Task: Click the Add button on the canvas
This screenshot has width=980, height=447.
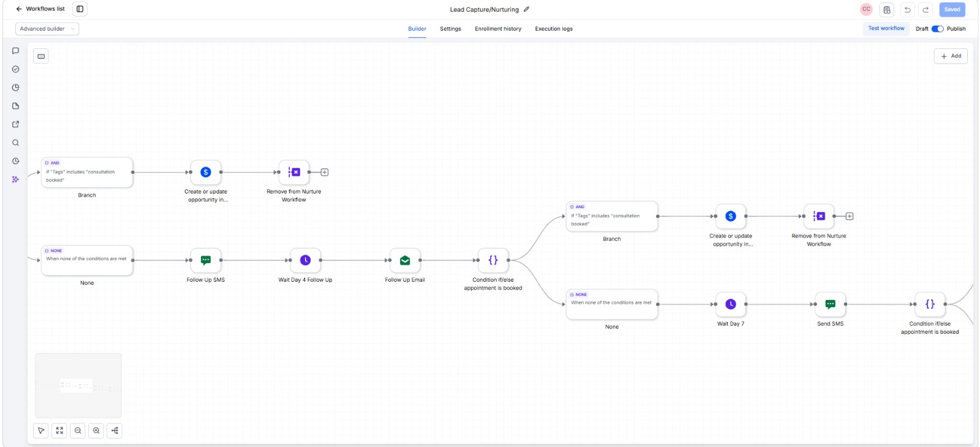Action: tap(951, 56)
